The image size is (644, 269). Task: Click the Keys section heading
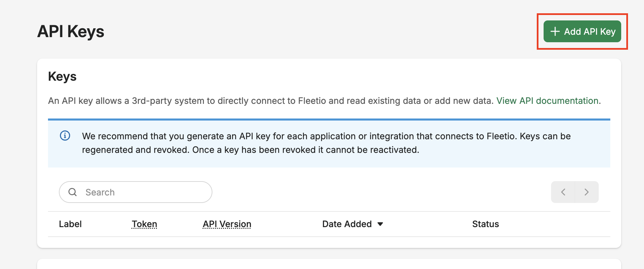62,76
